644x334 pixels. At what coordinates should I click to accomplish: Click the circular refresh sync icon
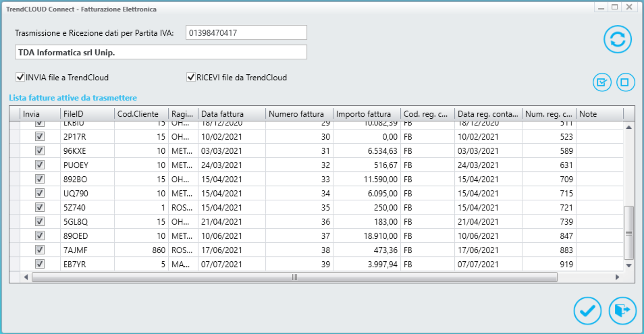tap(617, 39)
